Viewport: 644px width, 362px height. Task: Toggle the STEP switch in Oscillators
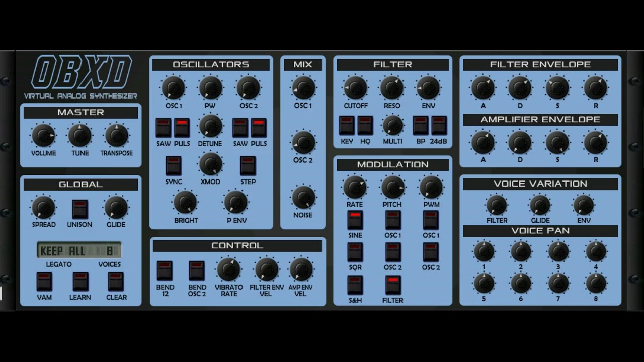(248, 166)
